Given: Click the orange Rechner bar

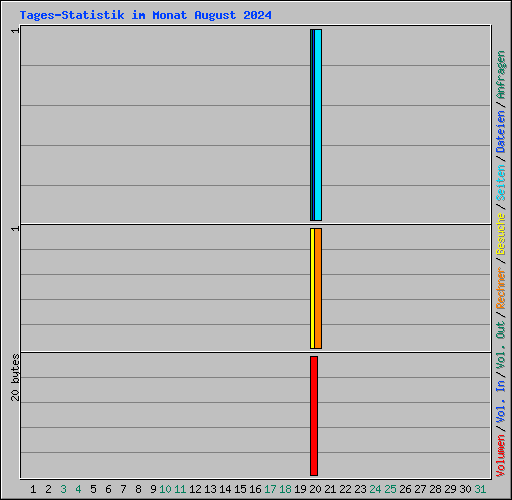Looking at the screenshot, I should (318, 288).
